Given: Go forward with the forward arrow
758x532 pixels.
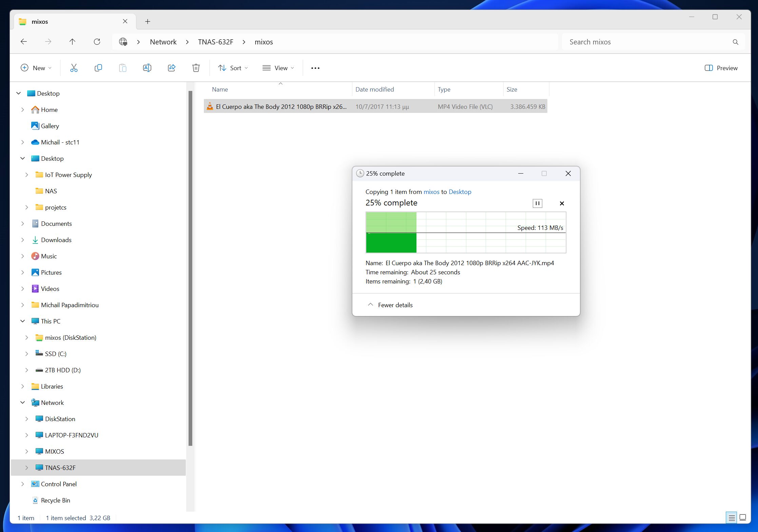Looking at the screenshot, I should pos(48,42).
